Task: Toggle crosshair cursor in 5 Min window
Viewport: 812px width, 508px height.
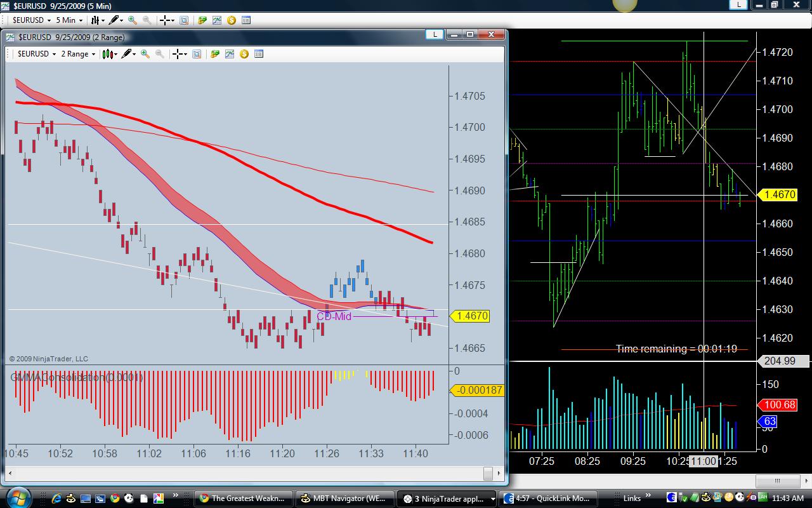Action: pos(165,20)
